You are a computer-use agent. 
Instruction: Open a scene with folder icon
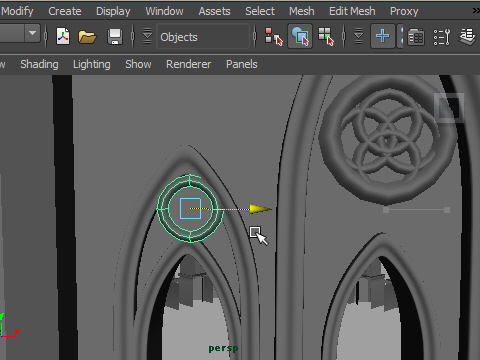(87, 37)
